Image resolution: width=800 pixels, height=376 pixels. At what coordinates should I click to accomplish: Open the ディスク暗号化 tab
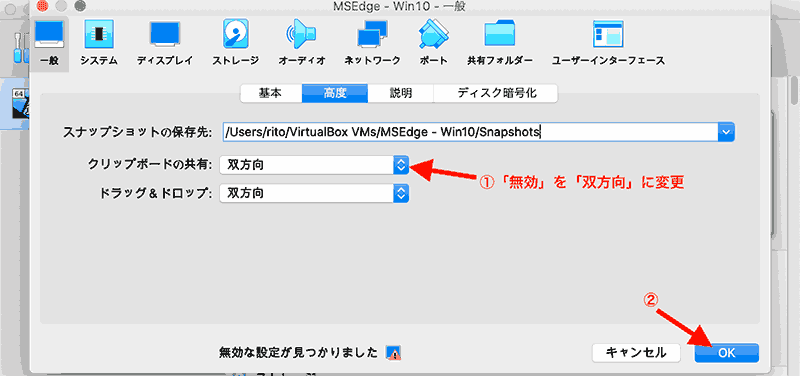coord(495,93)
